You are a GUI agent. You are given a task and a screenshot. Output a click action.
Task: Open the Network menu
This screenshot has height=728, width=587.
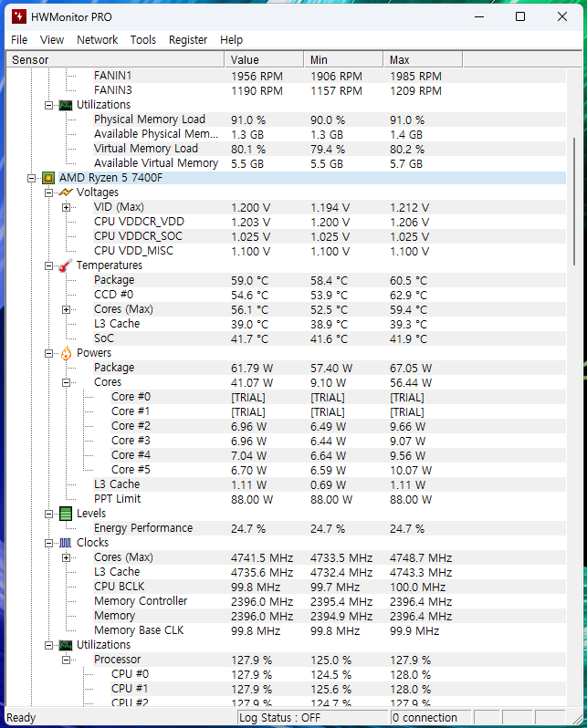[x=97, y=39]
